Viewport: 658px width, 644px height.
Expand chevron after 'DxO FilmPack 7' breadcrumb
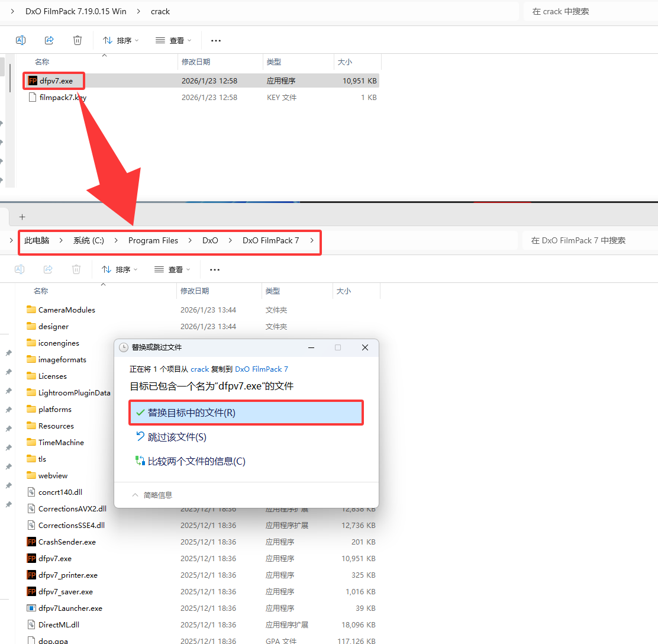312,240
